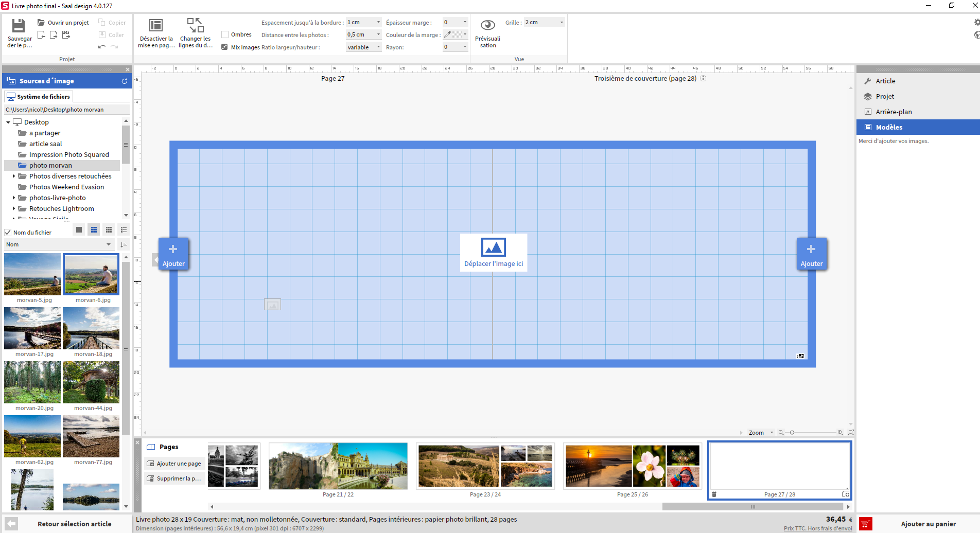
Task: Click the export project file icon
Action: pyautogui.click(x=54, y=35)
